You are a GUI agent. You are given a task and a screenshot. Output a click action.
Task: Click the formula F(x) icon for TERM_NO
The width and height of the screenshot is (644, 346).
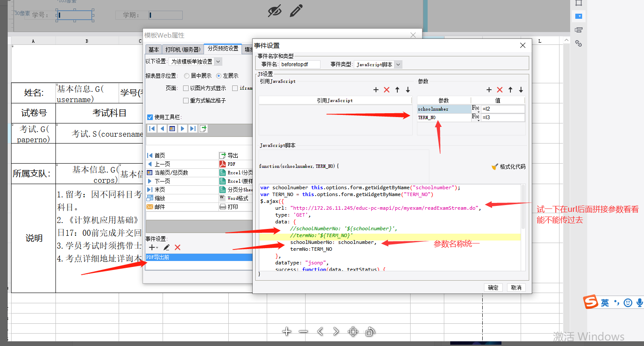click(475, 117)
